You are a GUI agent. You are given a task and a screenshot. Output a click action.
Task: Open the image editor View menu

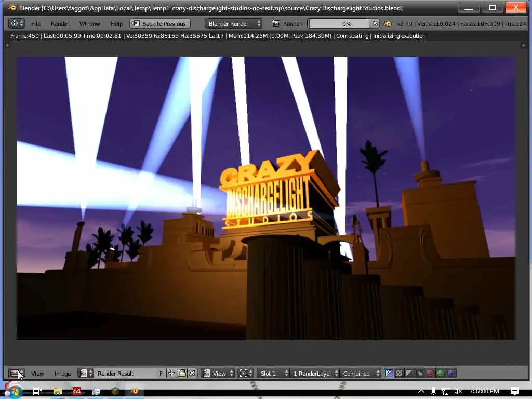[37, 373]
